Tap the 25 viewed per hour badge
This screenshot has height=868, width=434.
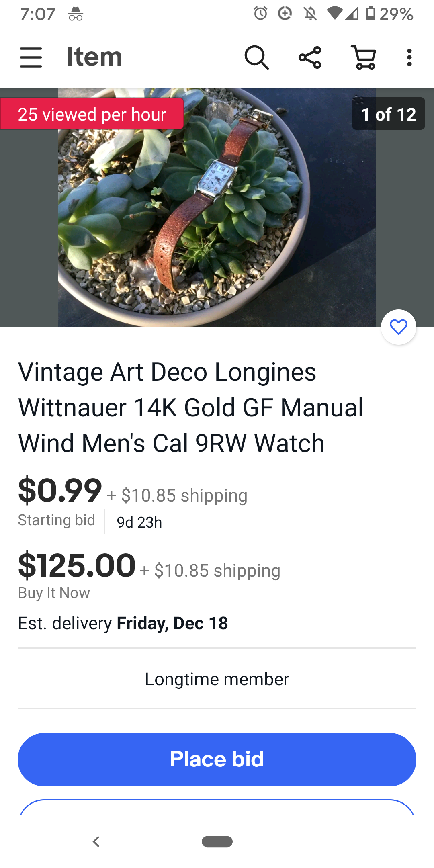pyautogui.click(x=92, y=114)
